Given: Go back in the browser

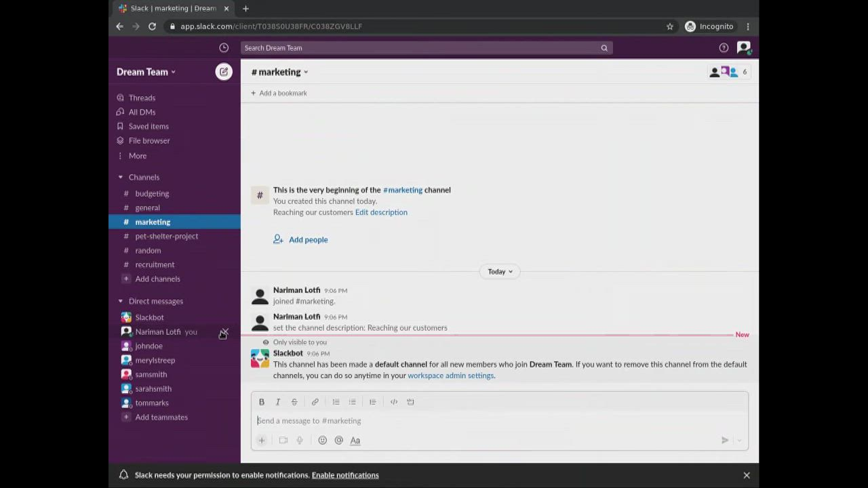Looking at the screenshot, I should coord(120,26).
